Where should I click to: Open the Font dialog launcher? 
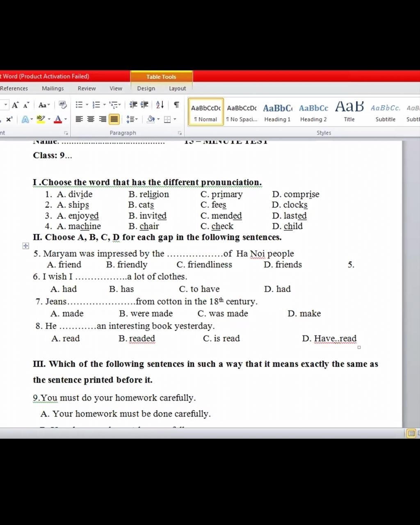(x=66, y=133)
